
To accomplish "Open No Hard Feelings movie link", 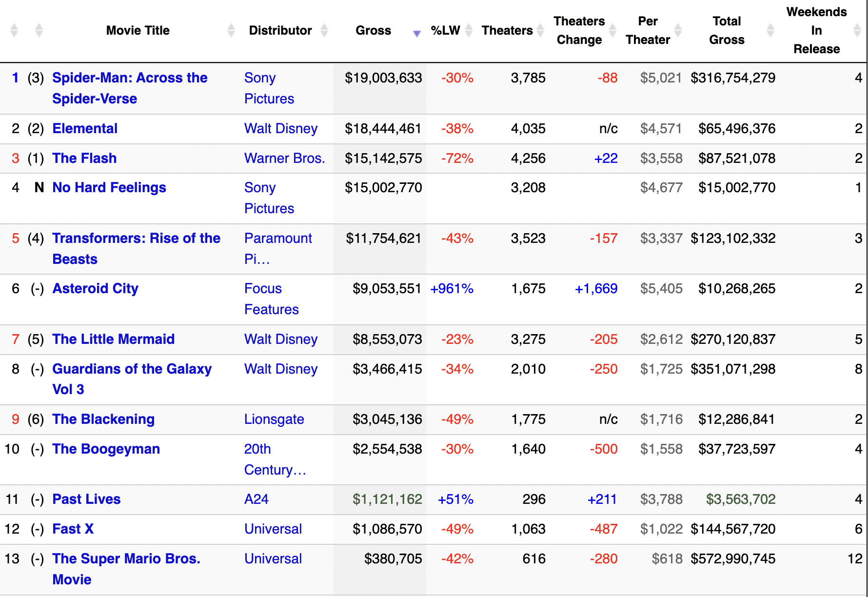I will 109,187.
